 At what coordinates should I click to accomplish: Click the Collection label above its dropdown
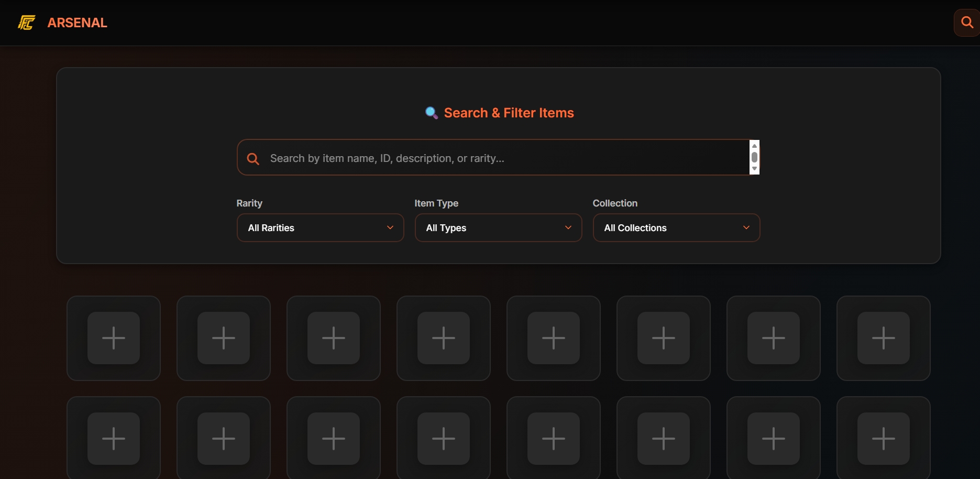(x=615, y=203)
